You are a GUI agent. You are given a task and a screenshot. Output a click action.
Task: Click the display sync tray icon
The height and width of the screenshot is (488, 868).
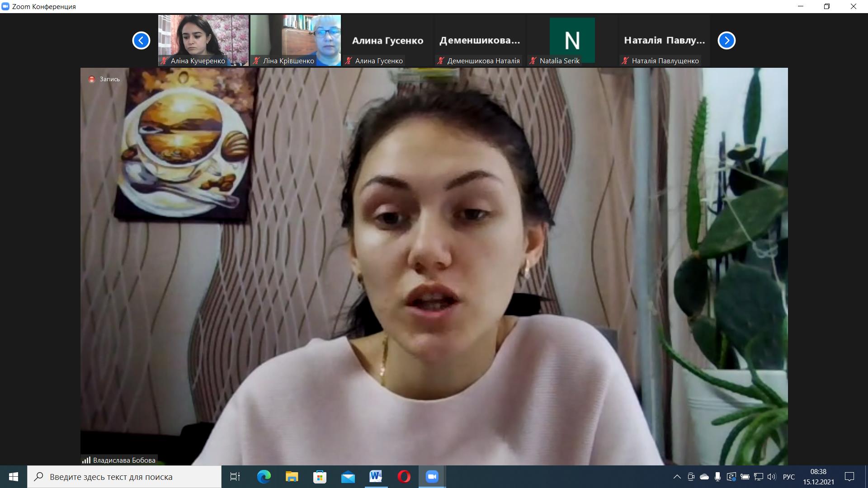click(x=731, y=477)
